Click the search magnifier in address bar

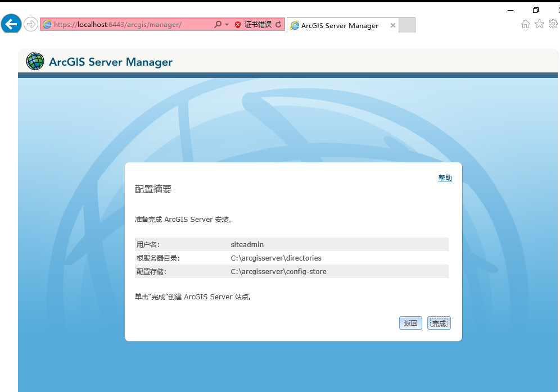[218, 24]
